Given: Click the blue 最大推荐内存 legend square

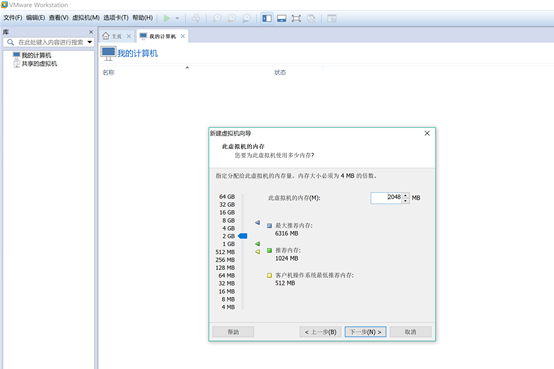Looking at the screenshot, I should click(x=270, y=226).
